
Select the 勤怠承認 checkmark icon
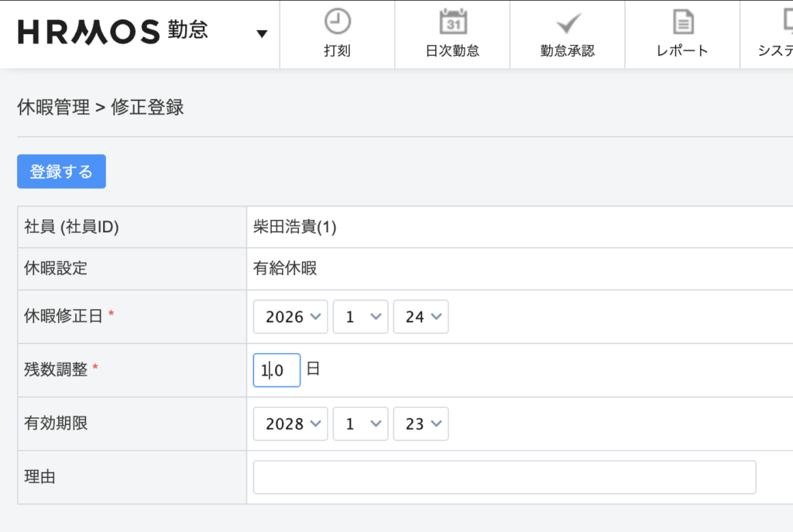tap(568, 22)
